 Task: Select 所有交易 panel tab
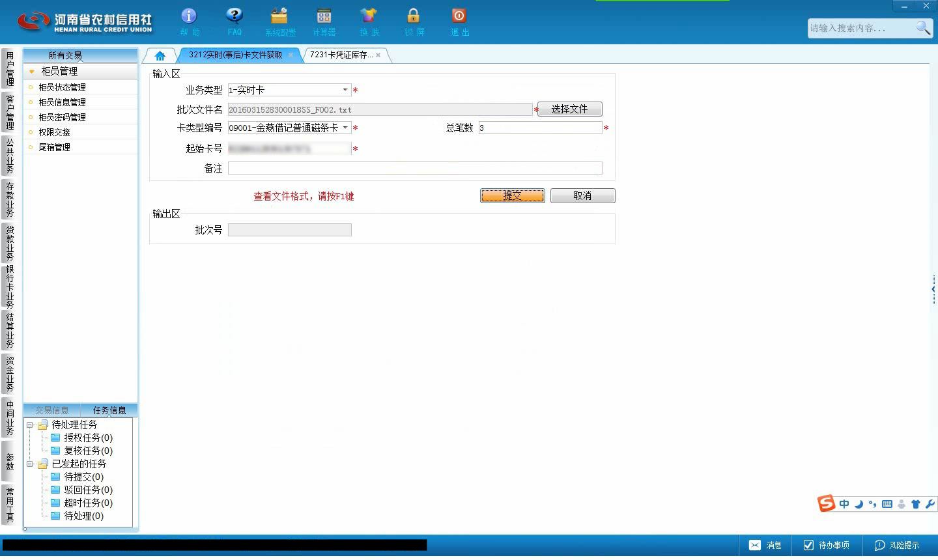tap(65, 55)
